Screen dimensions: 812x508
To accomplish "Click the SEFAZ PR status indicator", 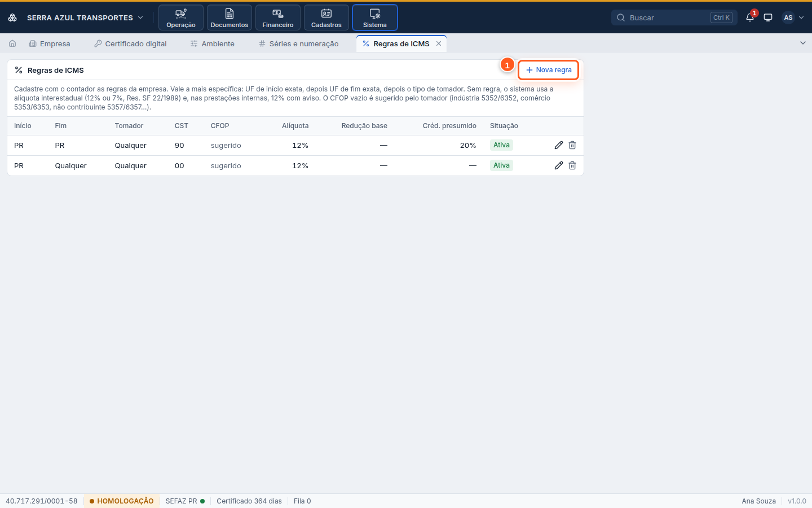I will point(185,501).
